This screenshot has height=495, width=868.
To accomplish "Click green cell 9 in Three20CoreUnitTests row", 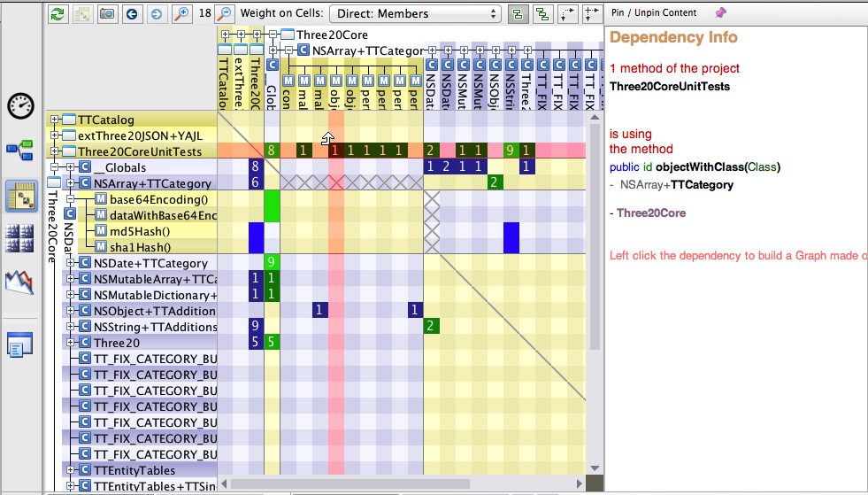I will [x=510, y=151].
